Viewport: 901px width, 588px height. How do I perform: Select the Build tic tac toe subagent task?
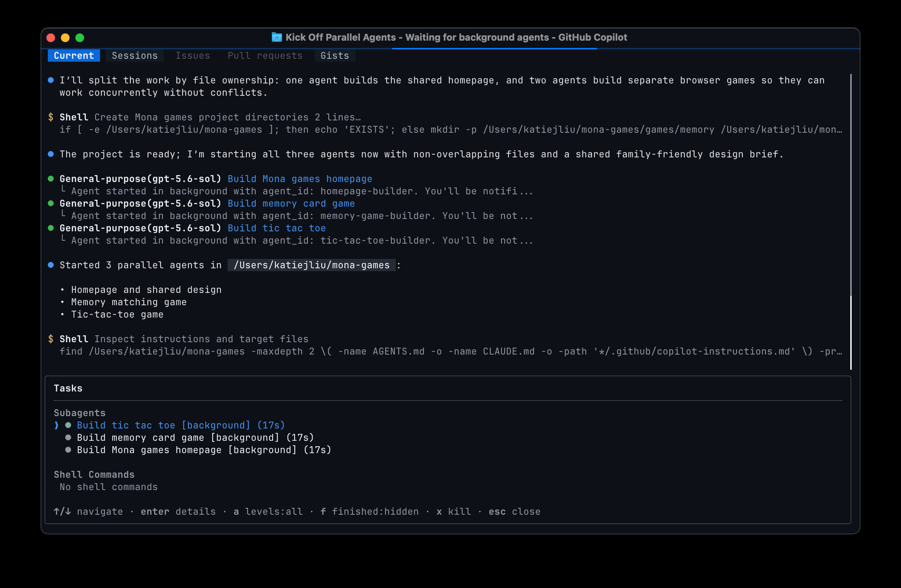[181, 425]
